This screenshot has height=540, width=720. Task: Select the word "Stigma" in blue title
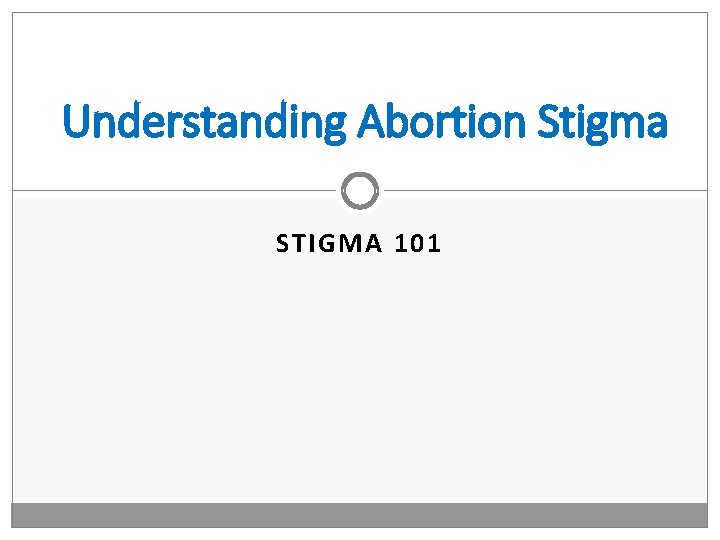point(602,123)
